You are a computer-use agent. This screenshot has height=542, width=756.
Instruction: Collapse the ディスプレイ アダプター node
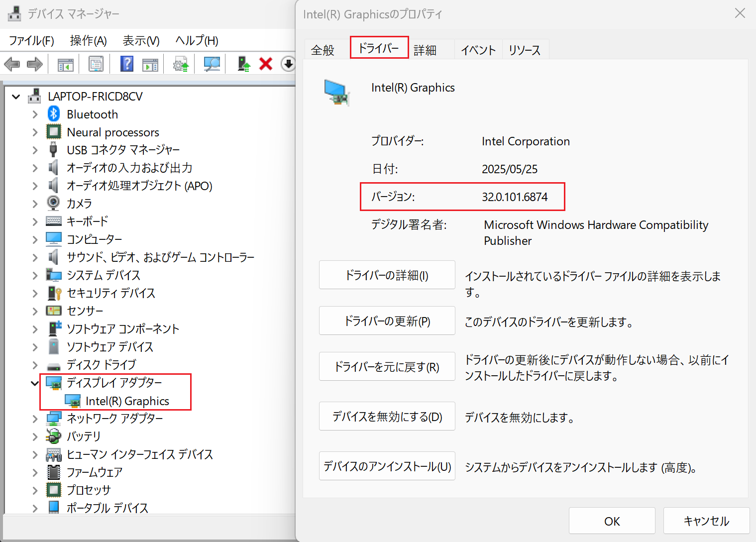(34, 383)
